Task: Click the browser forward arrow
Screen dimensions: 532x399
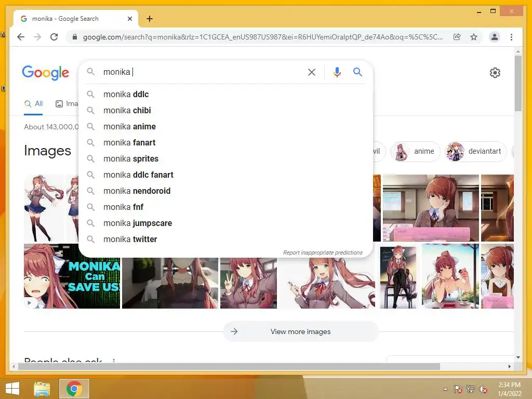Action: (x=37, y=37)
